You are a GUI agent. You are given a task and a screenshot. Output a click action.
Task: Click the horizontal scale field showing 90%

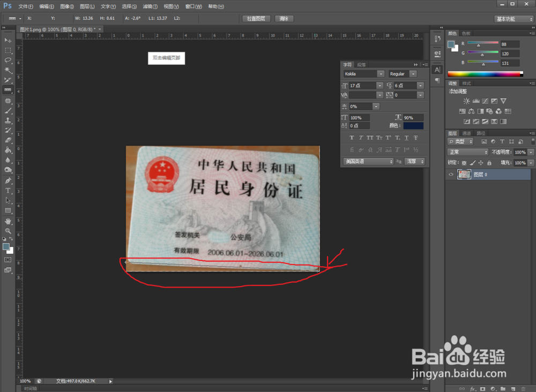[x=413, y=117]
